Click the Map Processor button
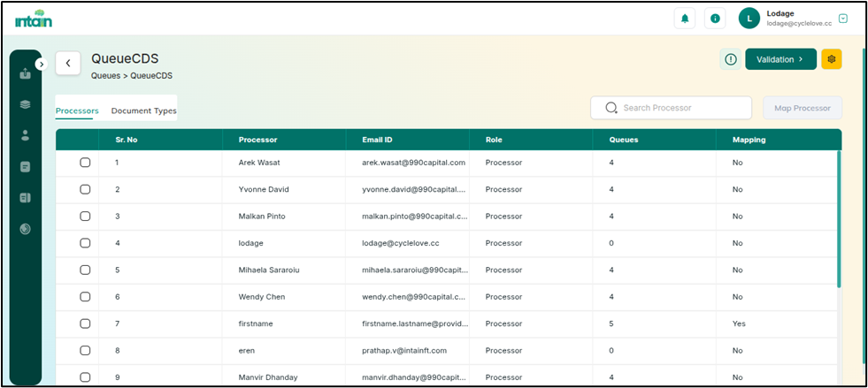Viewport: 868px width, 388px height. click(802, 108)
